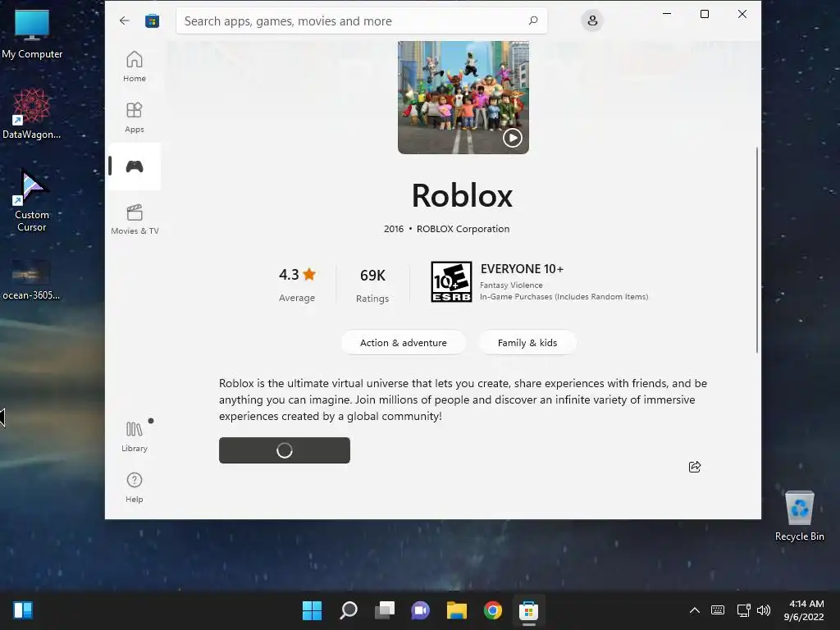Open the clock showing 4:14 AM
The image size is (840, 630).
[x=804, y=610]
